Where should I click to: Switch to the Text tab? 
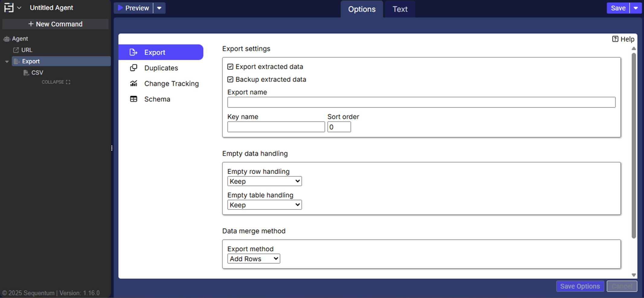(x=400, y=9)
